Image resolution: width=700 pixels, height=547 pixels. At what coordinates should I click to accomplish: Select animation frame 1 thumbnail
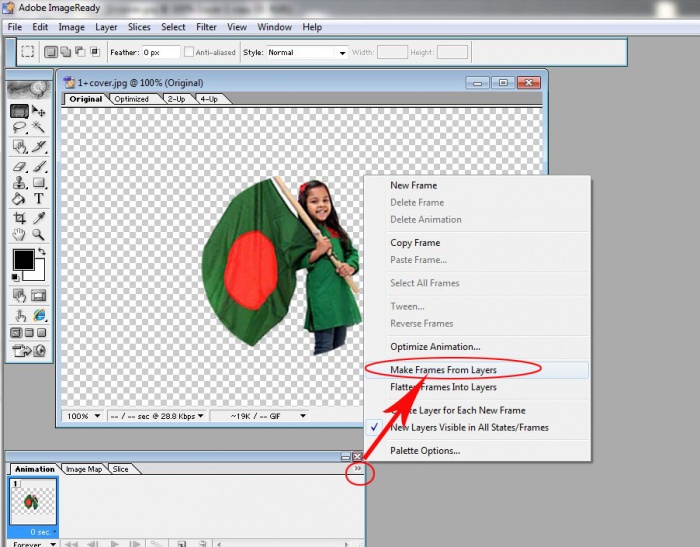pos(34,501)
